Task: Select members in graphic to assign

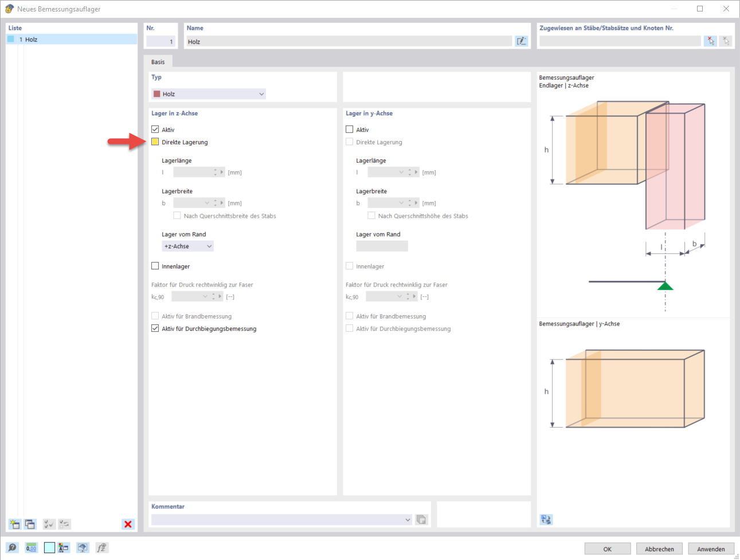Action: pyautogui.click(x=710, y=41)
